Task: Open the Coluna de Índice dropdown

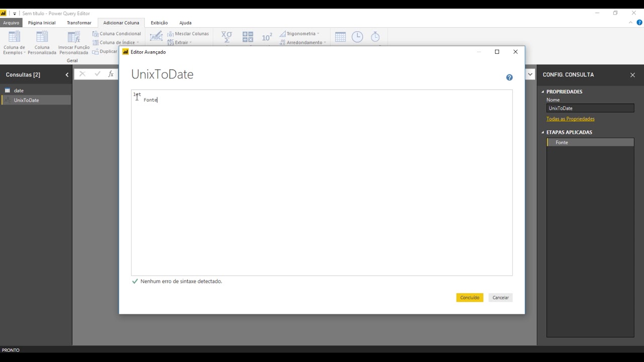Action: (x=116, y=43)
